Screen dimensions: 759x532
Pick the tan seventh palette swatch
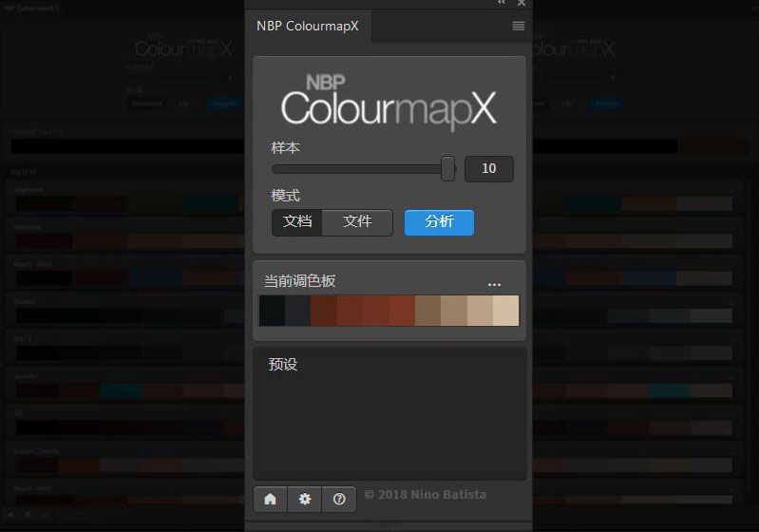pyautogui.click(x=427, y=311)
